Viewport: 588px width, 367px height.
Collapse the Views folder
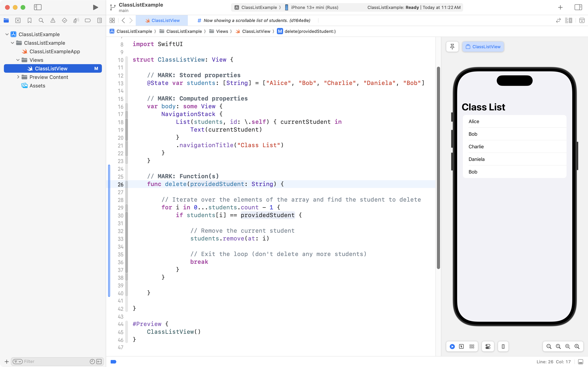point(18,60)
